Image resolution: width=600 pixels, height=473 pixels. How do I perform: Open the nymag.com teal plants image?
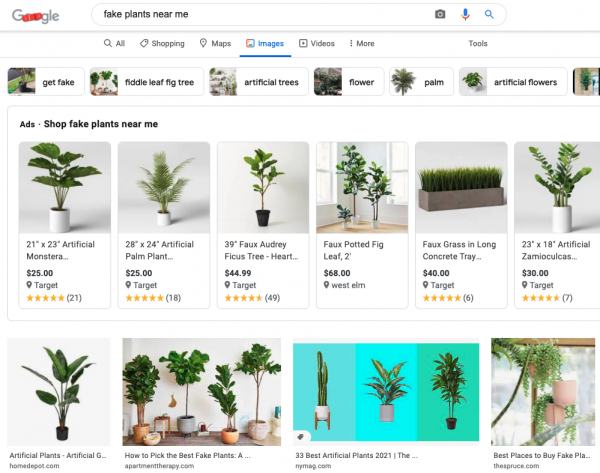pyautogui.click(x=386, y=391)
